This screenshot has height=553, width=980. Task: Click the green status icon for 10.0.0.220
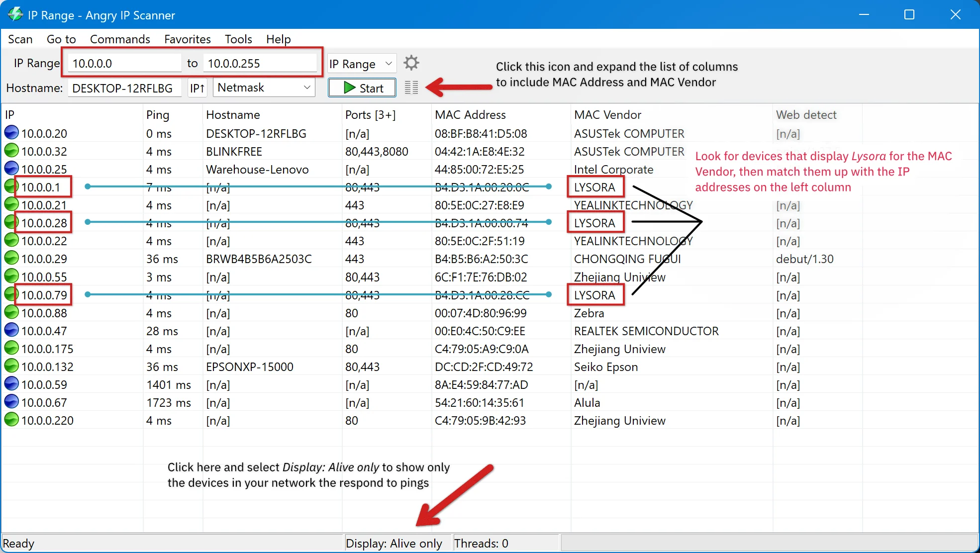(11, 420)
